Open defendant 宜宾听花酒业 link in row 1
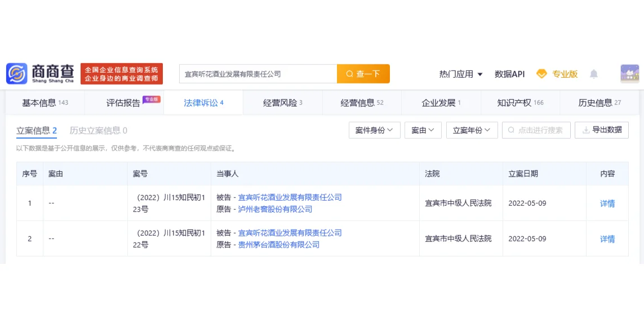The height and width of the screenshot is (322, 644). point(290,197)
